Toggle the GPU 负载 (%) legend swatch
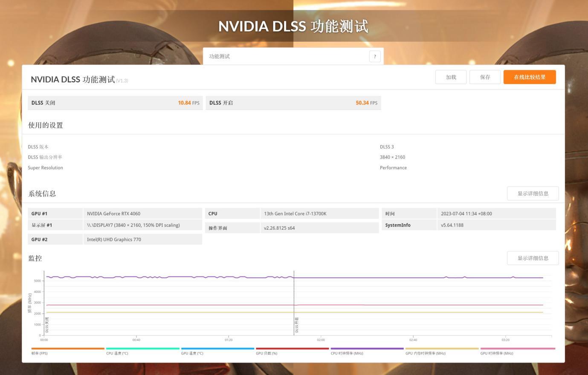588x375 pixels. tap(293, 349)
